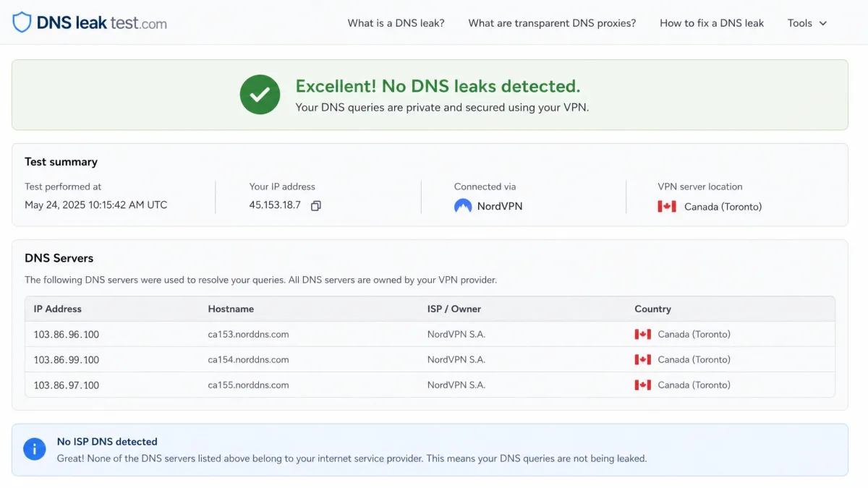
Task: Click the blue info icon in ISP notice
Action: pyautogui.click(x=34, y=449)
